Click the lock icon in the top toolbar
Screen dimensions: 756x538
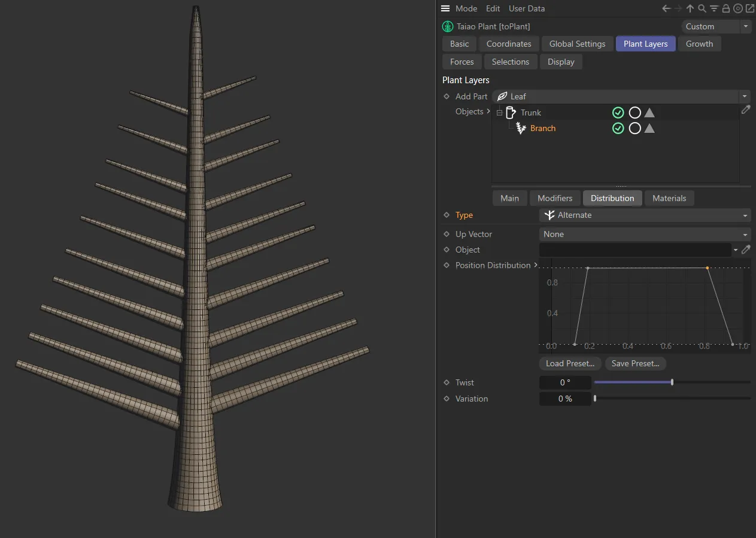coord(725,8)
